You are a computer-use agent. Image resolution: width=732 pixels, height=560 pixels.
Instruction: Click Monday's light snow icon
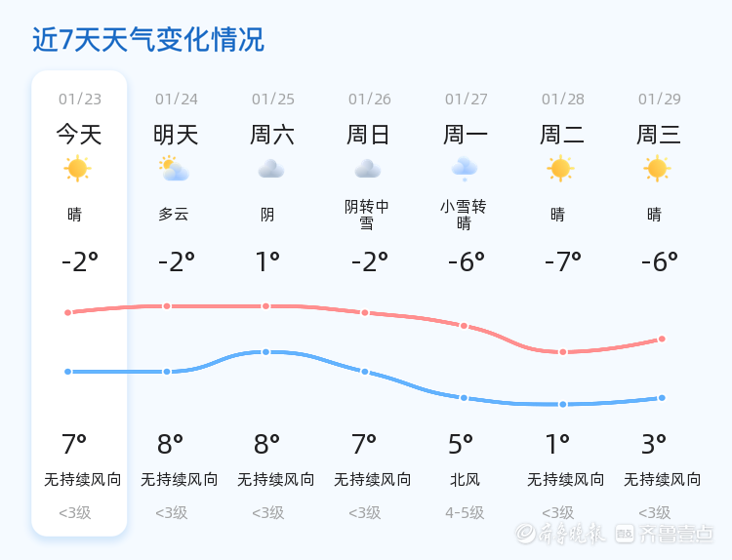(x=464, y=169)
